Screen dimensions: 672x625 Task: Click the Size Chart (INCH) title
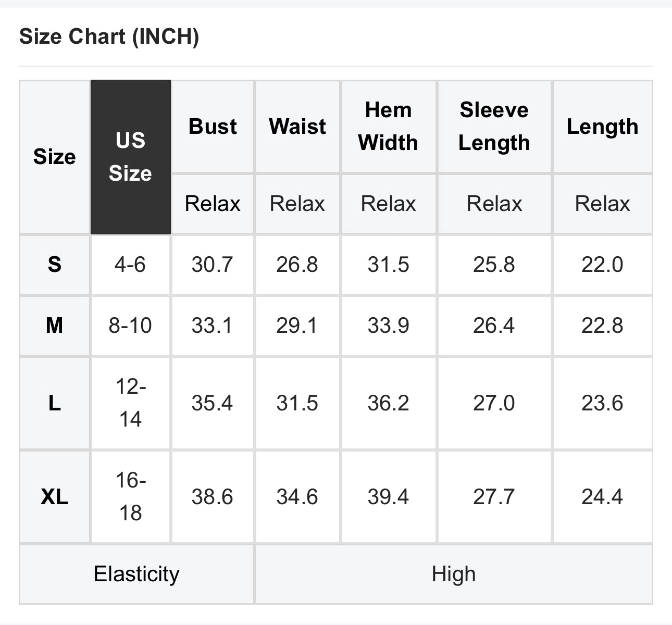coord(109,37)
